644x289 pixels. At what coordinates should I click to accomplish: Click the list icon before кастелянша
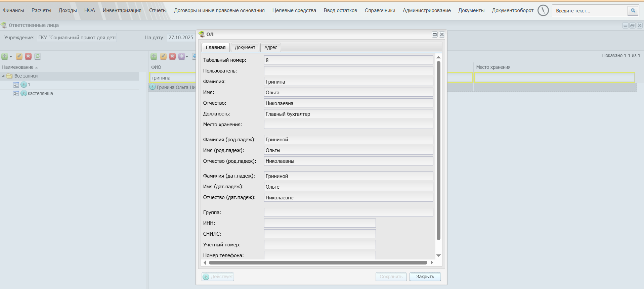click(x=16, y=93)
